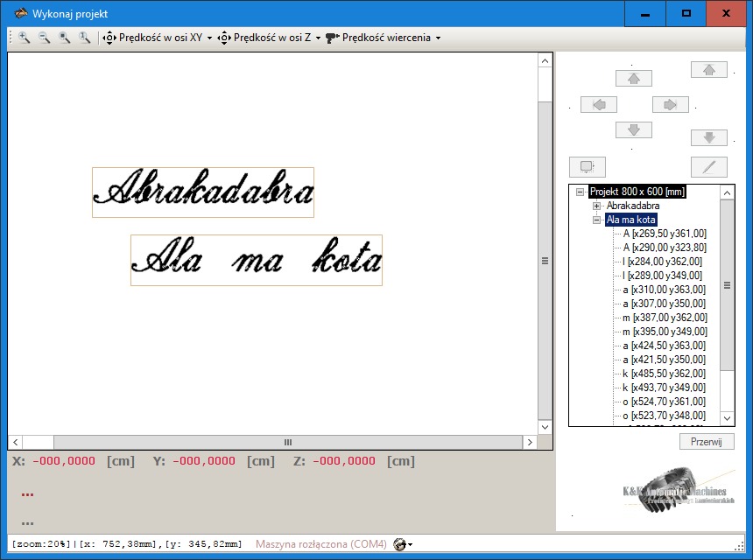Click the rectangle frame icon button

tap(587, 167)
